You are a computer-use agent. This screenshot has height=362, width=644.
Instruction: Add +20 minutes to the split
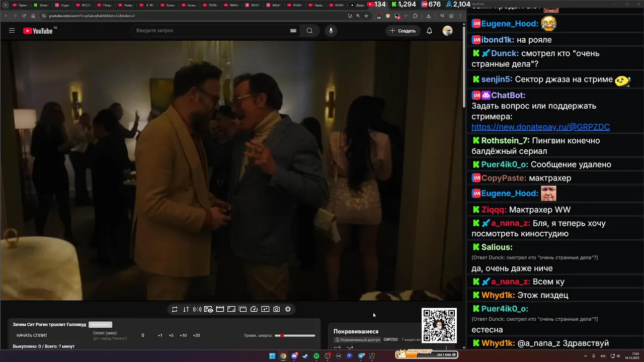196,335
